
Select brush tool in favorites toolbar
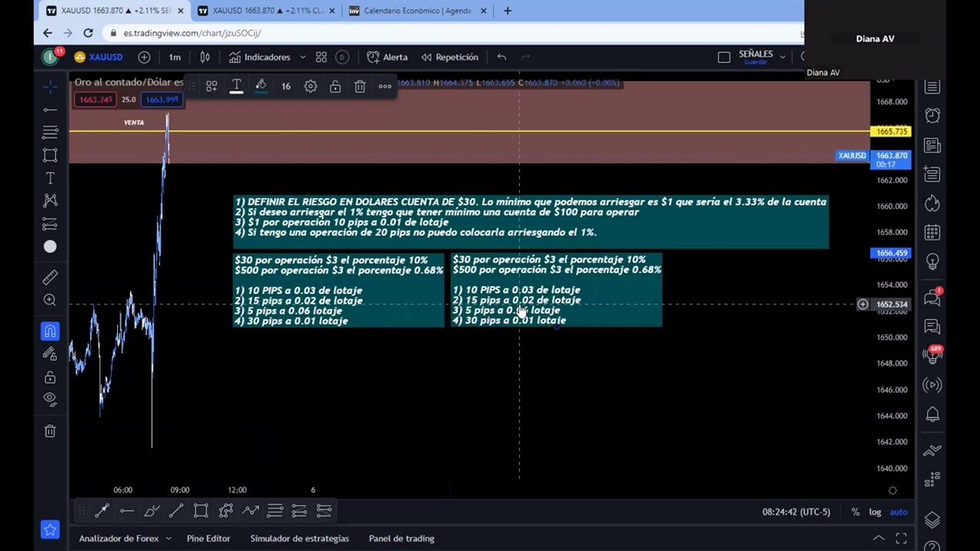coord(152,510)
